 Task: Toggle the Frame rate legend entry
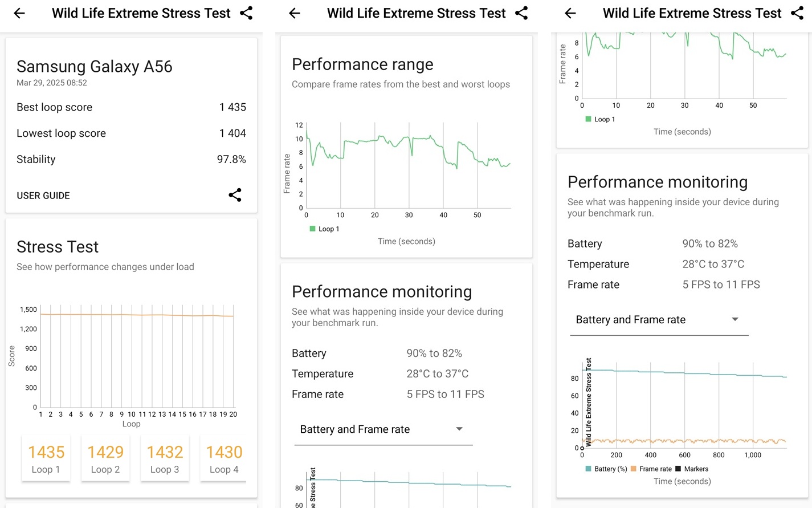pyautogui.click(x=651, y=469)
